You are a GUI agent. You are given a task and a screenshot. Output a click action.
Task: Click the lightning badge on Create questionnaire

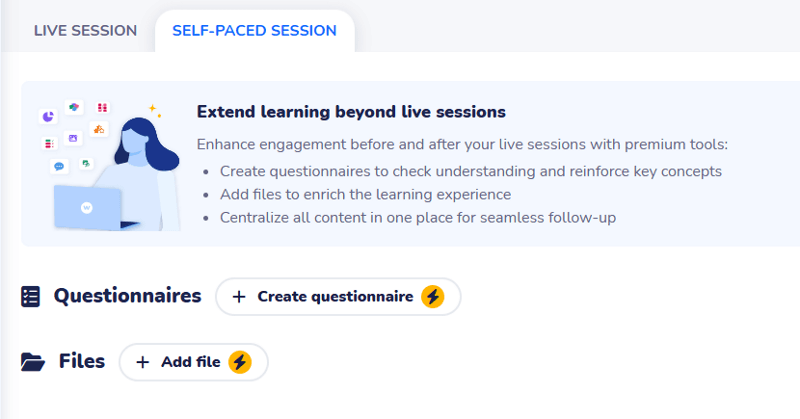[x=432, y=296]
